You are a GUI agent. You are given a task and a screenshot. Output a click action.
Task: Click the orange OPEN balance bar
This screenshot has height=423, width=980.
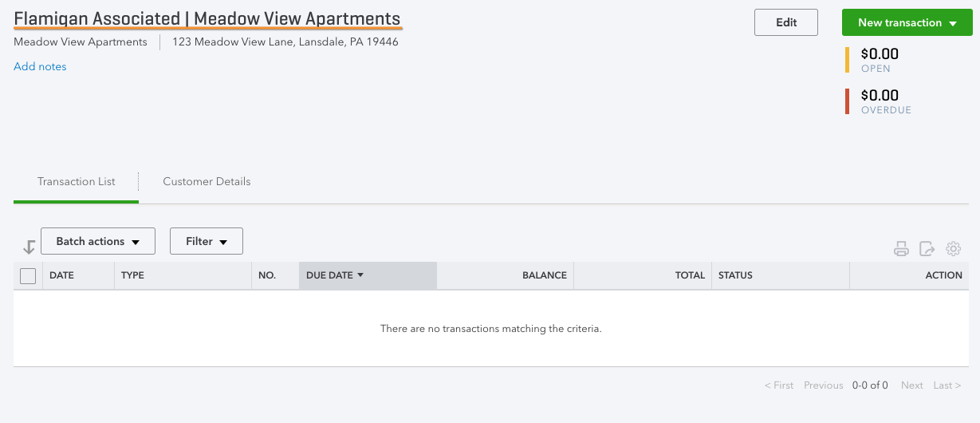point(847,60)
